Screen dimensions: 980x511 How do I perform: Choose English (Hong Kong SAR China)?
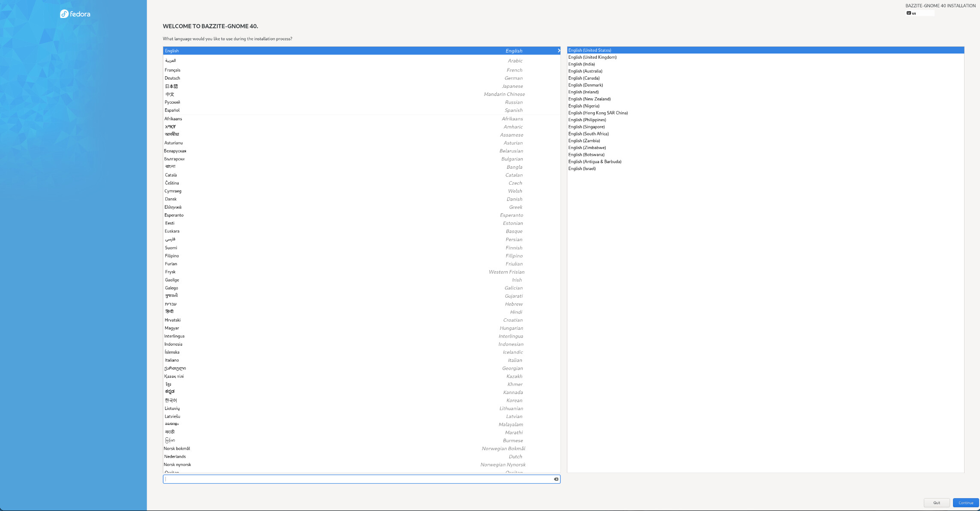pyautogui.click(x=765, y=113)
